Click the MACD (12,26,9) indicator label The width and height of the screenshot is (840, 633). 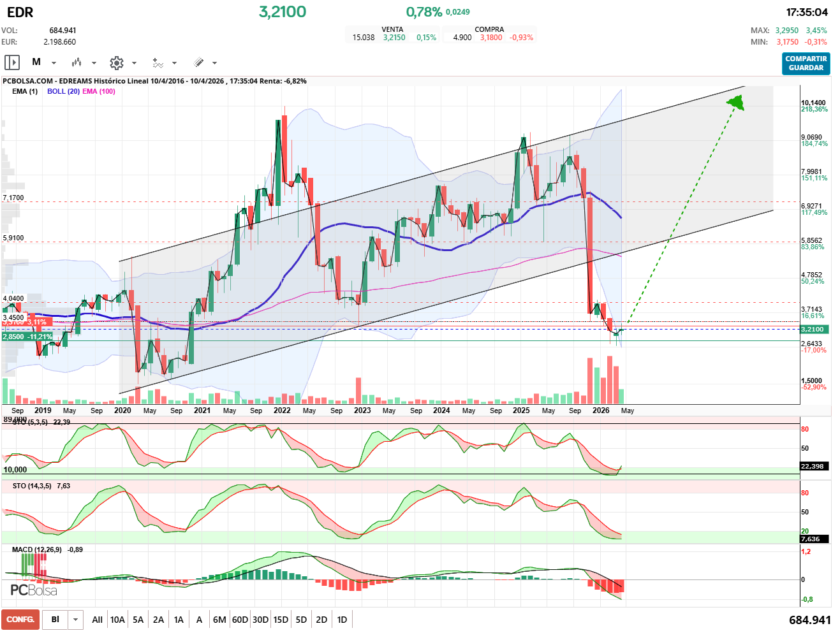37,549
